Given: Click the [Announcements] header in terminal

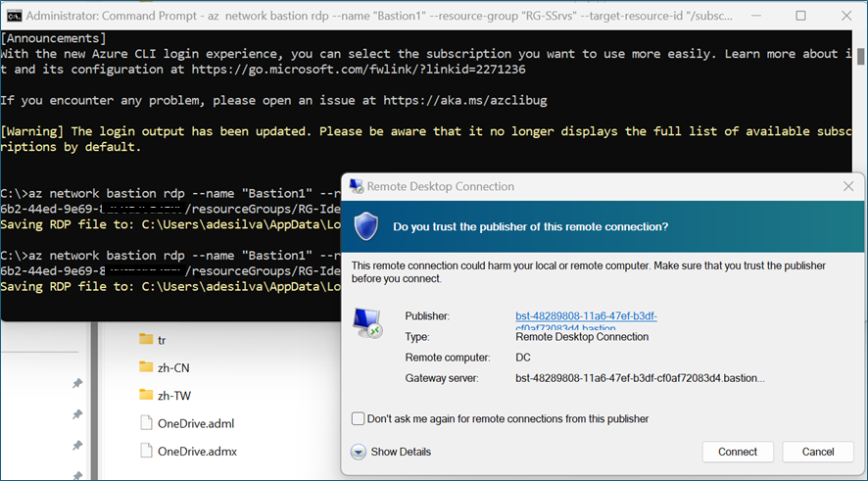Looking at the screenshot, I should [53, 38].
